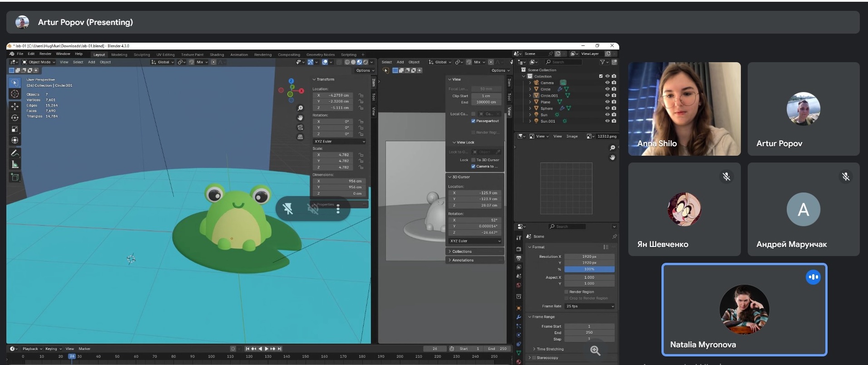Click Anna Shilo's video tile
Viewport: 868px width, 365px height.
tap(684, 109)
